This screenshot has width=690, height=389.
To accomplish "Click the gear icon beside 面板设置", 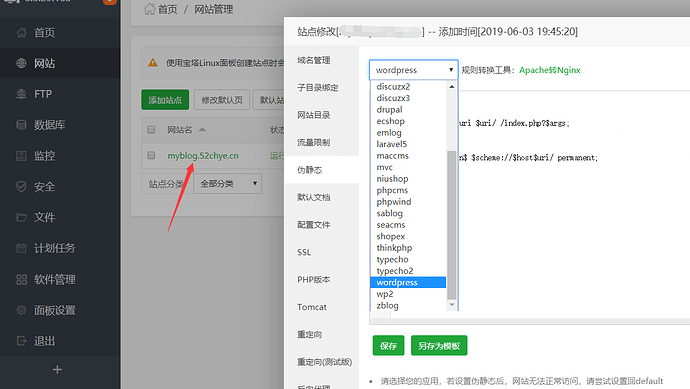I will pyautogui.click(x=22, y=310).
